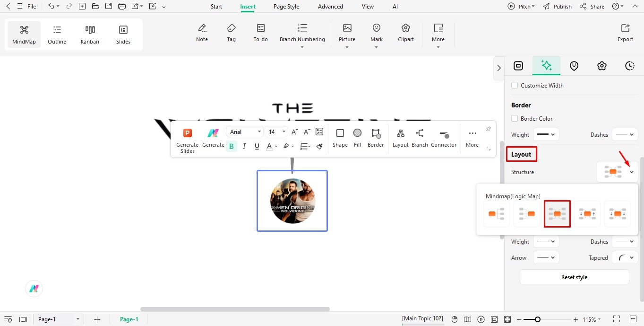Viewport: 644px width, 326px height.
Task: Insert Clipart
Action: [x=406, y=33]
